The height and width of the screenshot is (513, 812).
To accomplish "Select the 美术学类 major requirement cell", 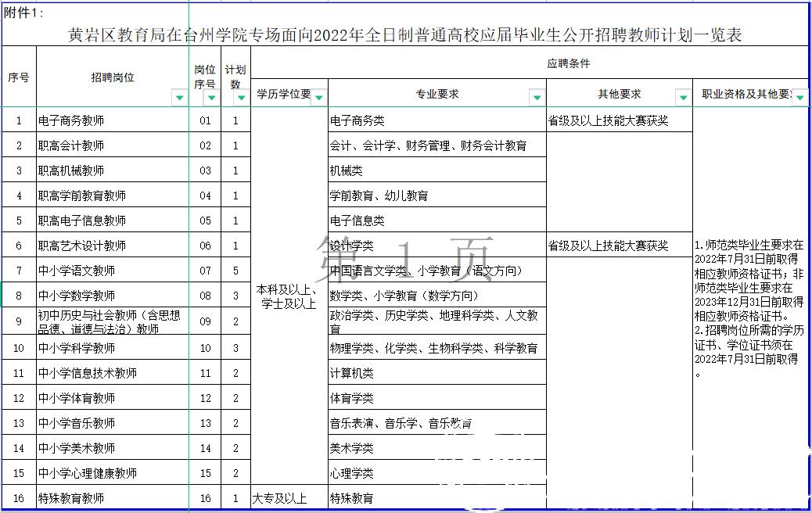I will coord(437,448).
